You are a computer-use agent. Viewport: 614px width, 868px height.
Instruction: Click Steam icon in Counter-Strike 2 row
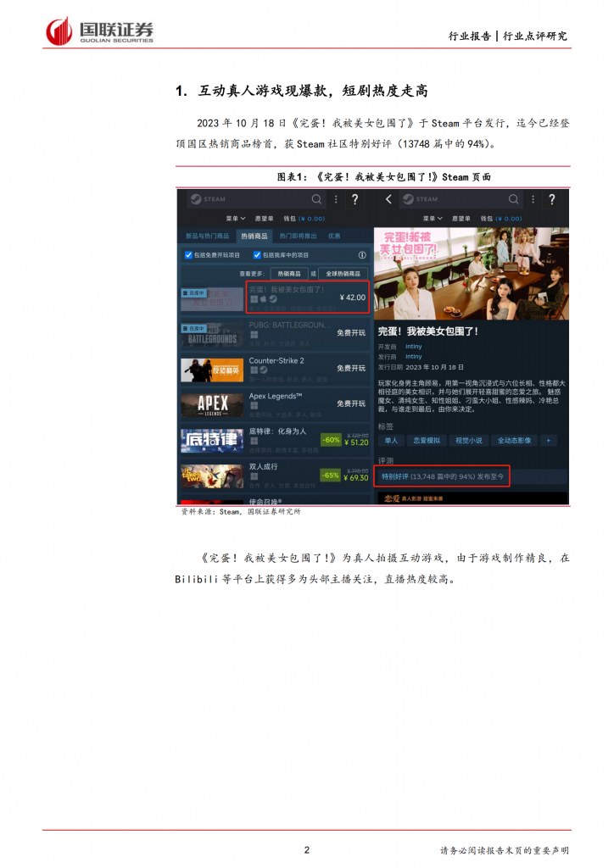tap(264, 370)
